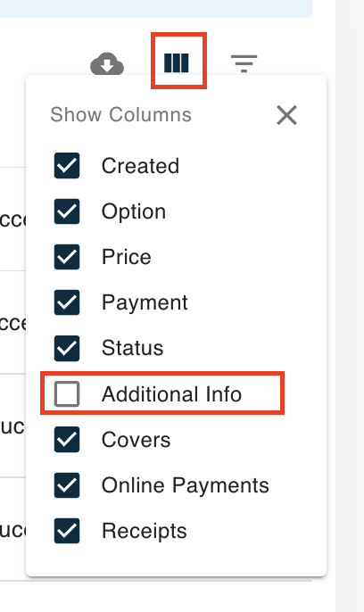Click the Online Payments label text

click(x=186, y=485)
